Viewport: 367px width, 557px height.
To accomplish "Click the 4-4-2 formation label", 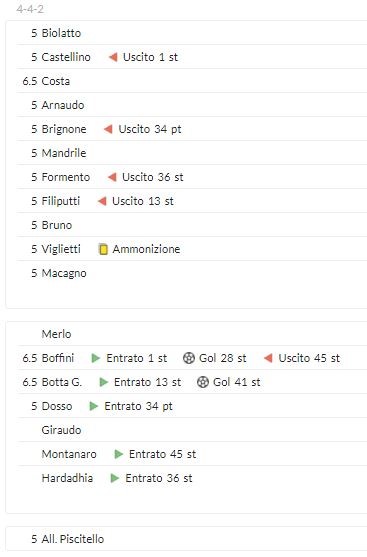I will [30, 9].
